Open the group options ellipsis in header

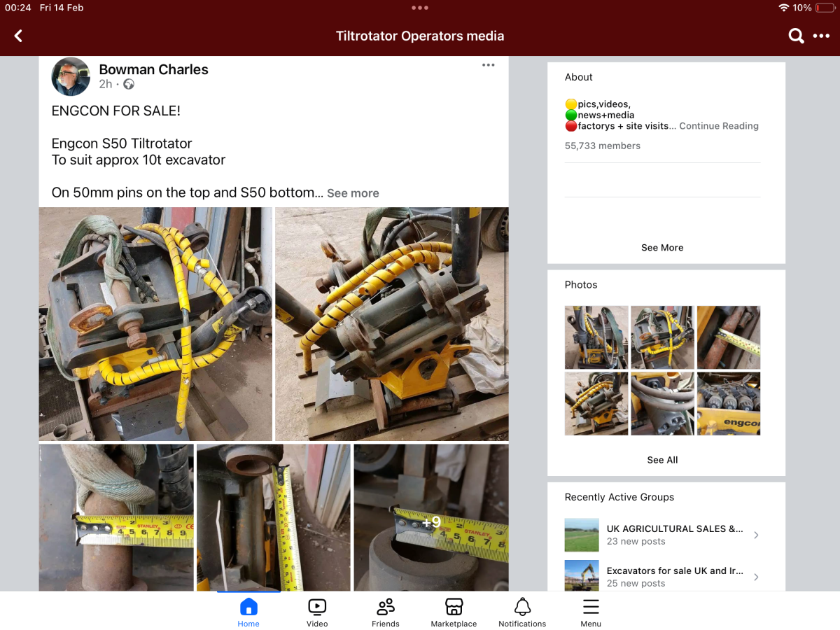click(821, 36)
